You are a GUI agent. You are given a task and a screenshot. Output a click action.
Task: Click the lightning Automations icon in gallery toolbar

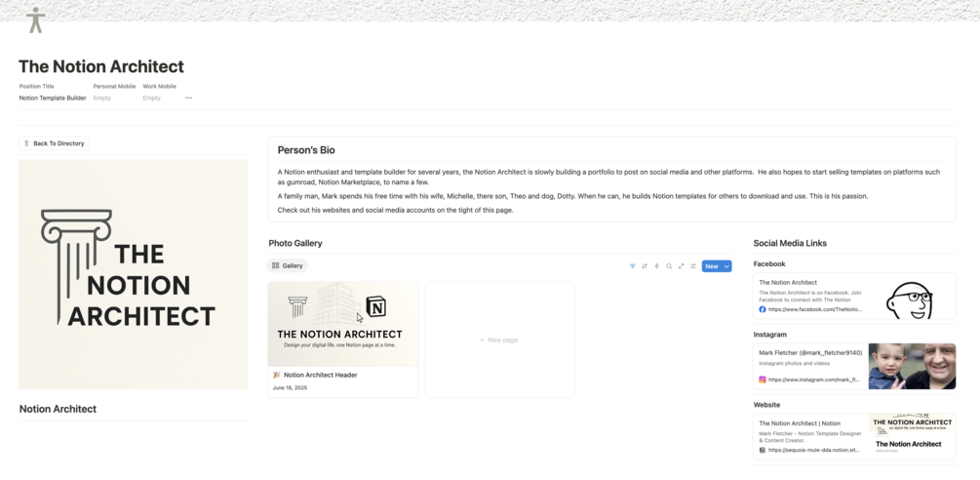[657, 266]
